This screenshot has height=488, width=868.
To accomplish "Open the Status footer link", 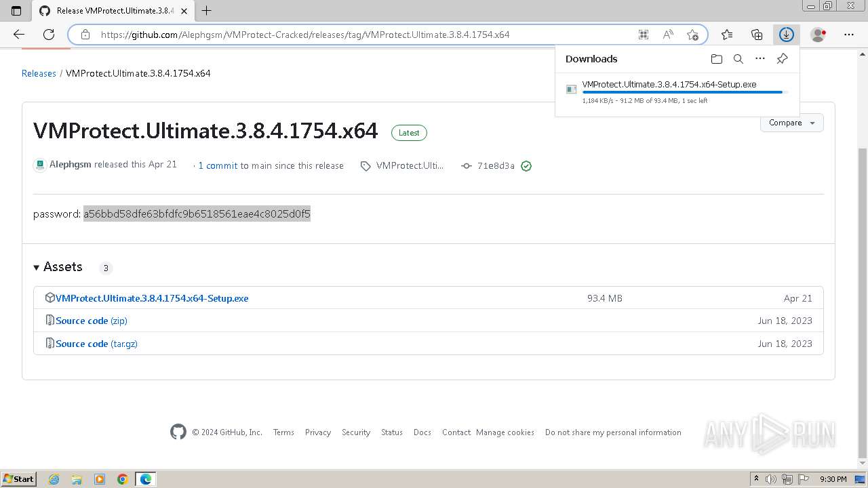I will (392, 432).
